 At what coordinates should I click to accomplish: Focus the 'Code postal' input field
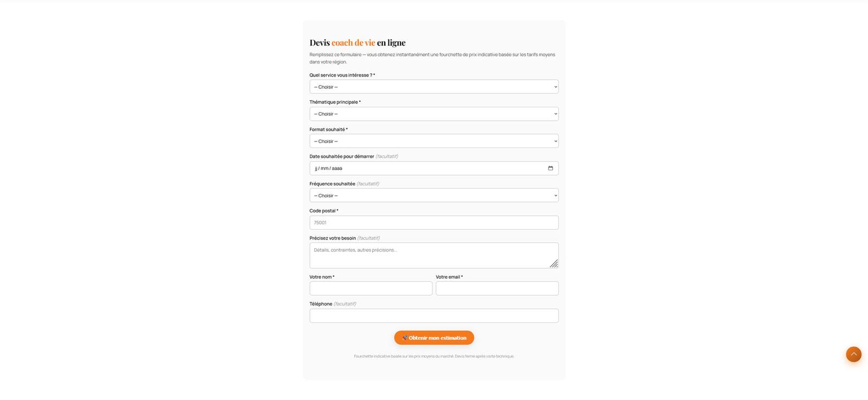(434, 223)
